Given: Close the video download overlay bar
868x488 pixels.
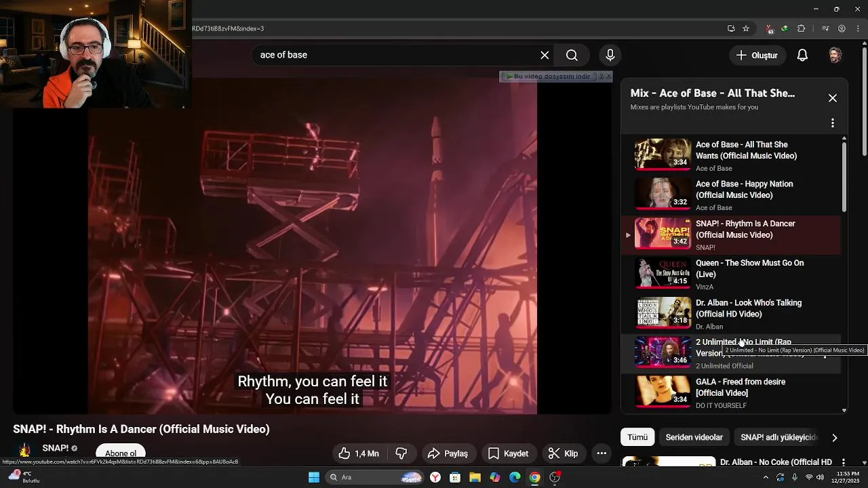Looking at the screenshot, I should pos(608,76).
